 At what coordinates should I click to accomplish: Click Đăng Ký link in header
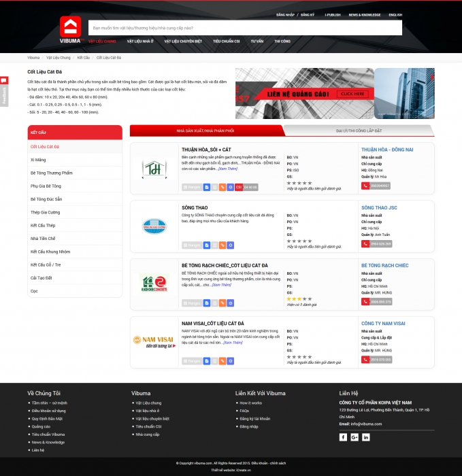pos(308,15)
